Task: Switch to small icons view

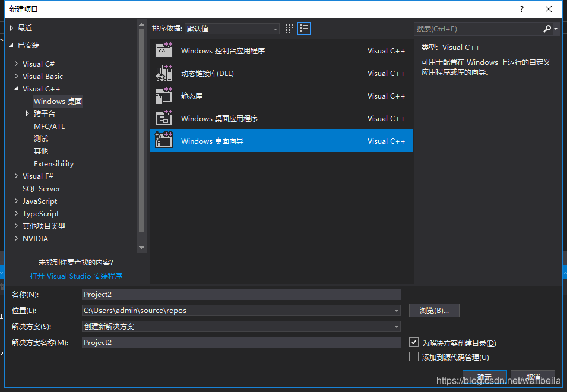Action: click(x=289, y=29)
